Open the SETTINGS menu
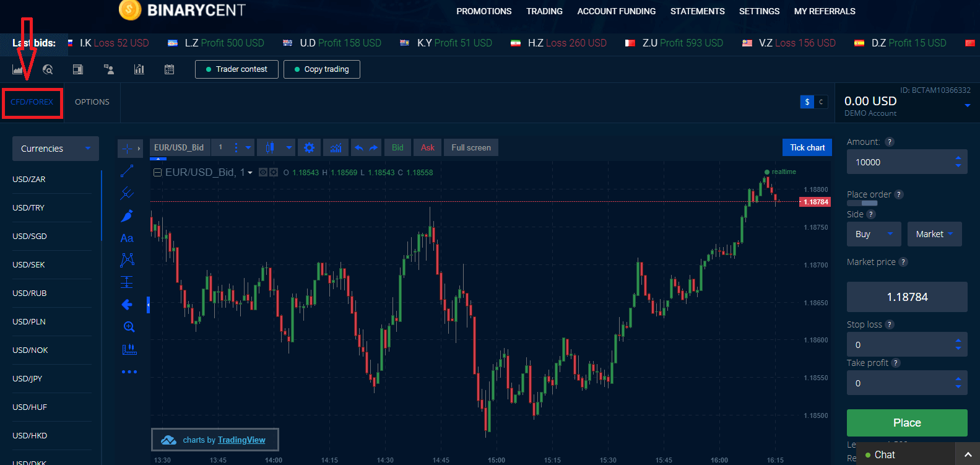The width and height of the screenshot is (980, 465). [x=759, y=11]
